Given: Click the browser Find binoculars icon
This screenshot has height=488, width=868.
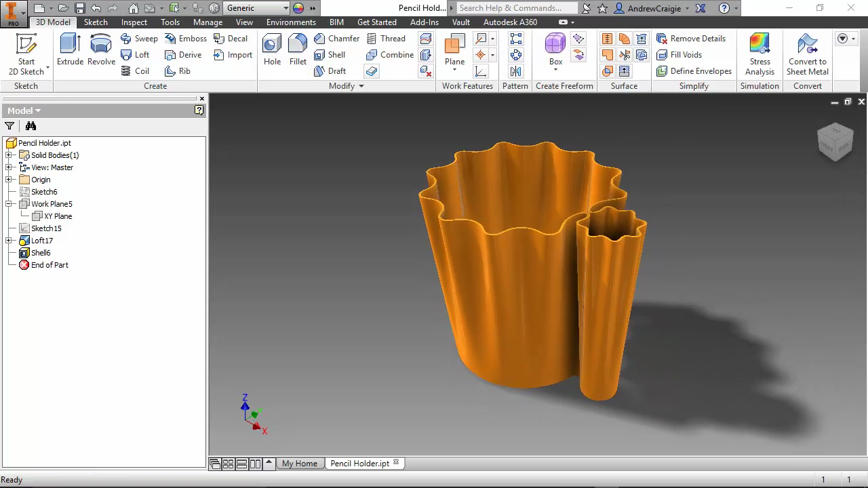Looking at the screenshot, I should point(31,126).
